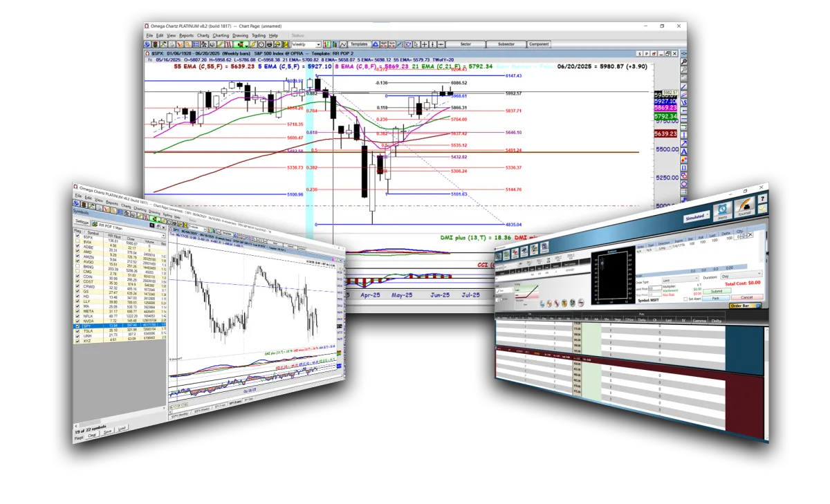Click the blue triangle icon right of Templates

375,44
